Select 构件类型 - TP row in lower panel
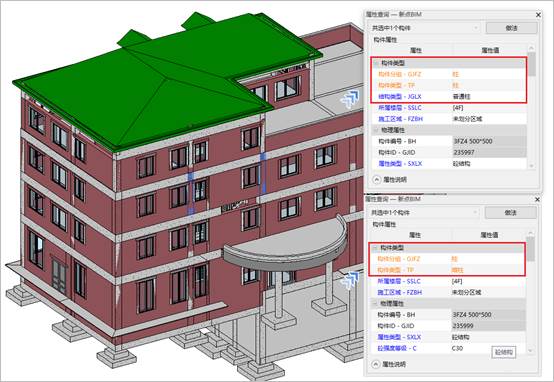The width and height of the screenshot is (554, 382). (448, 270)
